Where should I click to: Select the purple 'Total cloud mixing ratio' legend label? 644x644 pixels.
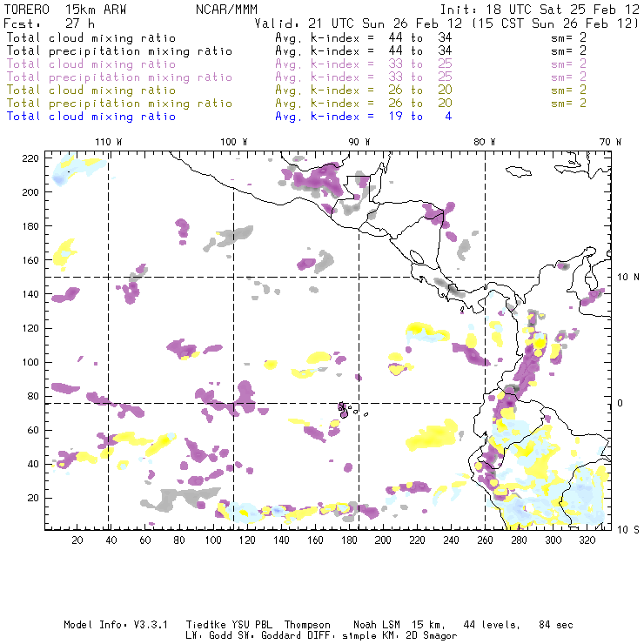coord(91,64)
